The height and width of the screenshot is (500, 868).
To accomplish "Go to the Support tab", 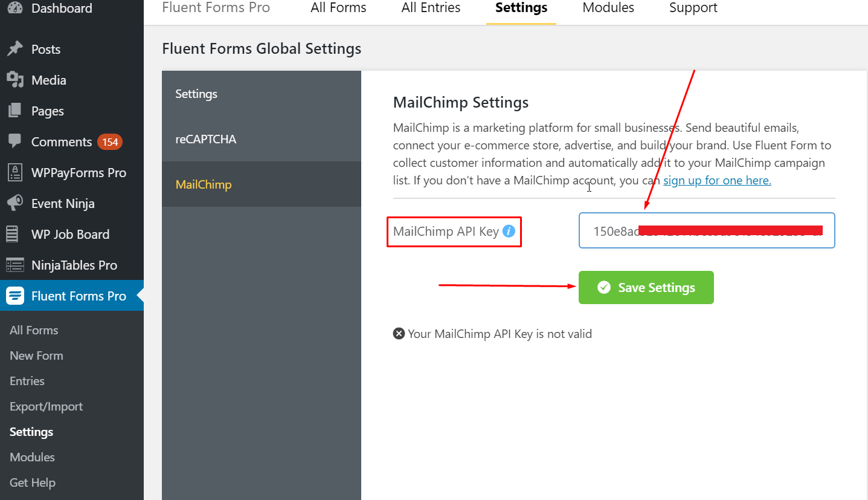I will tap(693, 8).
